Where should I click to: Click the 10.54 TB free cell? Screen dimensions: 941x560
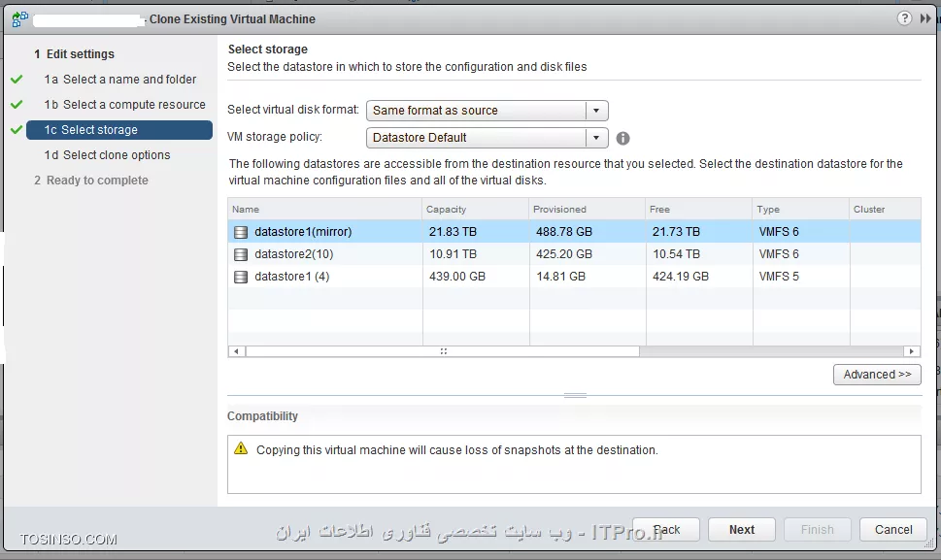point(676,254)
